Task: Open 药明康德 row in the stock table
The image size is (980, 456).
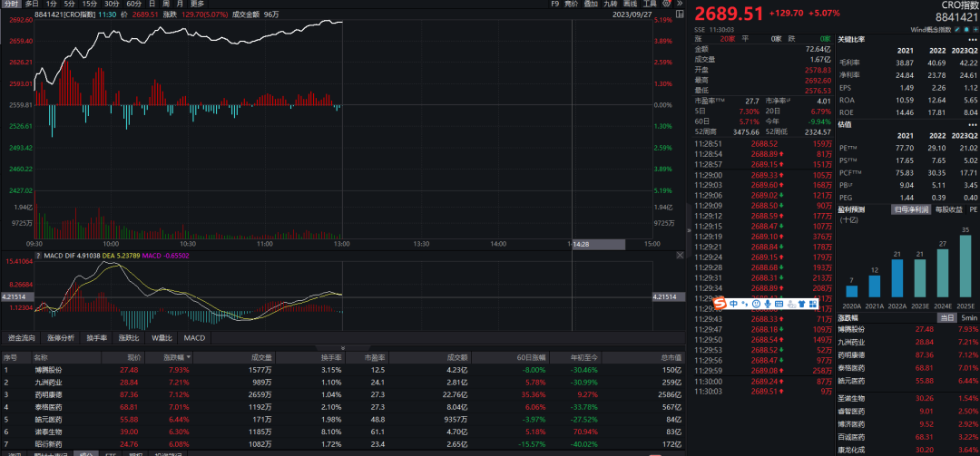Action: pyautogui.click(x=342, y=394)
